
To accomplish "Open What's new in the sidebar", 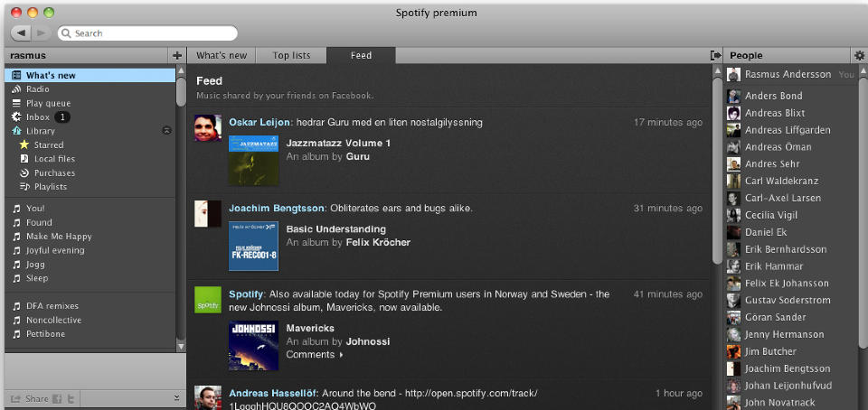I will (x=90, y=75).
